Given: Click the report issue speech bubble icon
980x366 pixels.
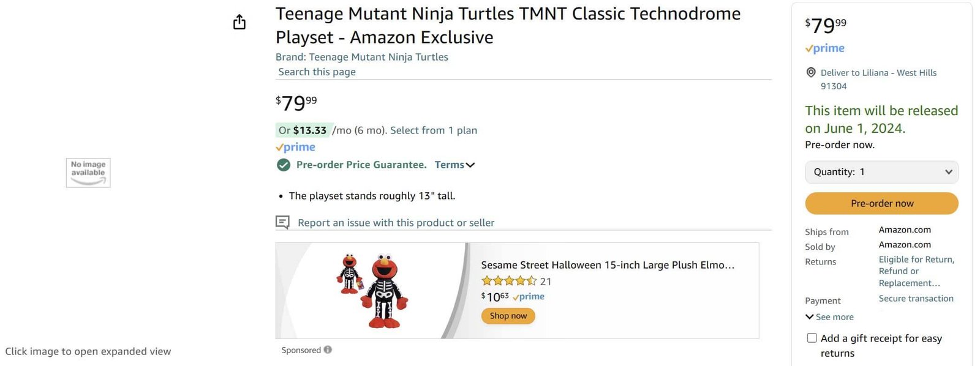Looking at the screenshot, I should pyautogui.click(x=282, y=222).
